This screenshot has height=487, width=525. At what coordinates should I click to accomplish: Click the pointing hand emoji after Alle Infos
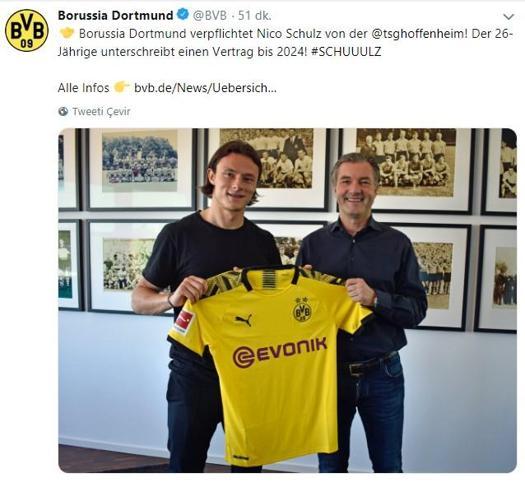(121, 87)
